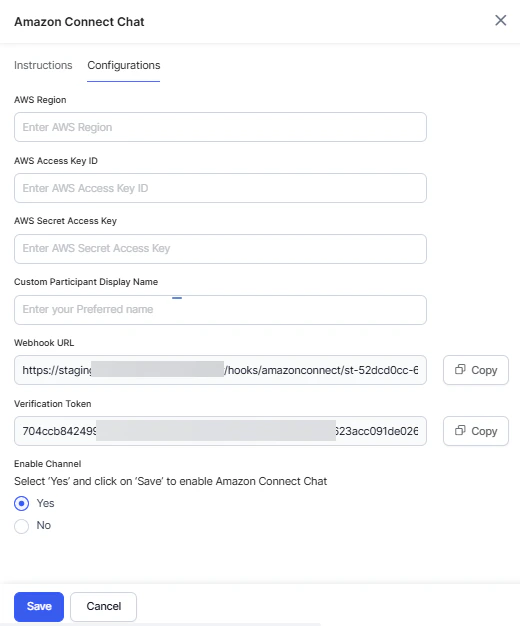Save the Amazon Connect Chat configuration

(x=39, y=606)
